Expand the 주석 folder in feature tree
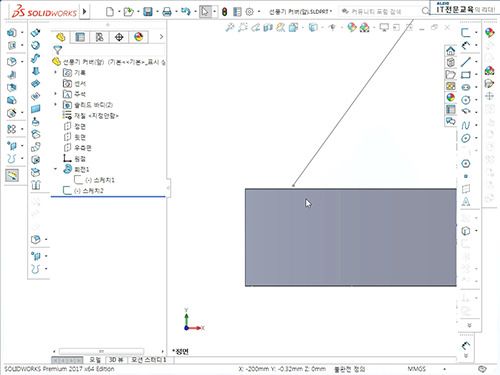Screen dimensions: 500x375 click(56, 94)
